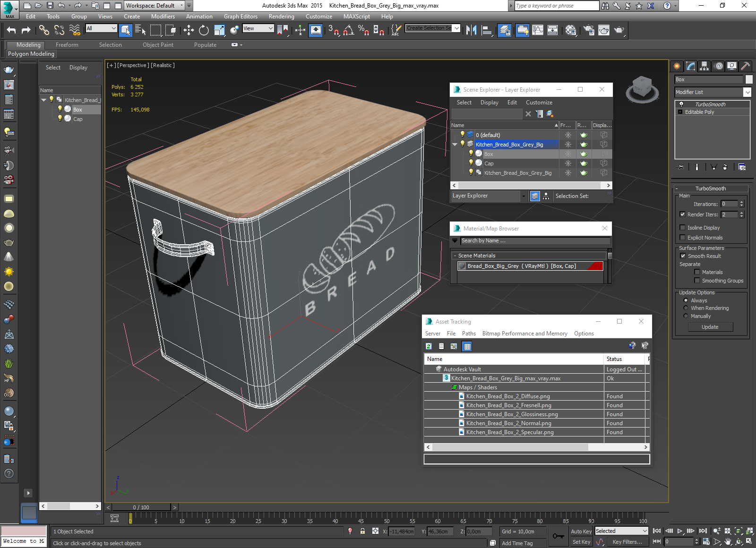Hide the Cap object in Layer Explorer
Screen dimensions: 756x548
click(471, 163)
